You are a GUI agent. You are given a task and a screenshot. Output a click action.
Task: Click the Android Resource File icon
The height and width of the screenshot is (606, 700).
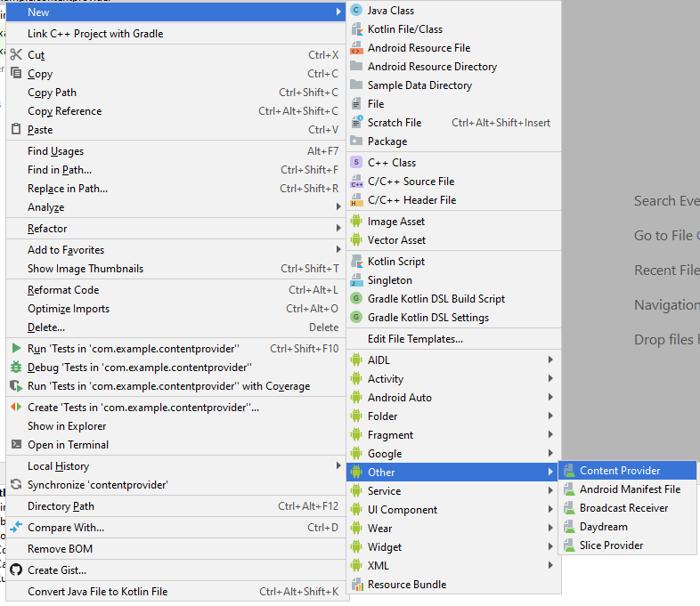pos(357,48)
